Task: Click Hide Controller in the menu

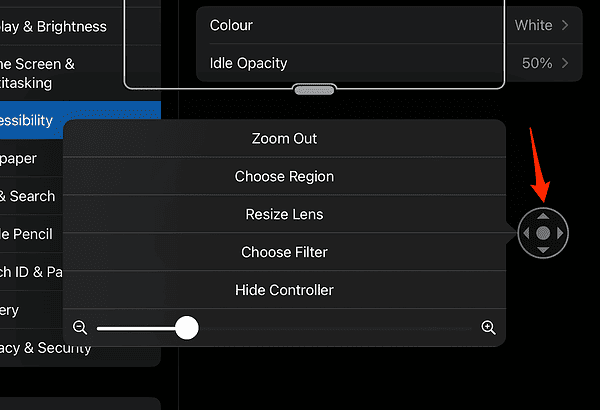Action: (284, 290)
